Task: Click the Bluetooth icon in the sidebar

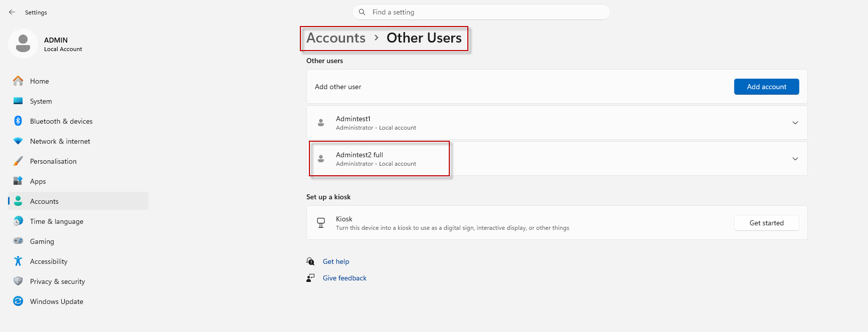Action: click(x=18, y=121)
